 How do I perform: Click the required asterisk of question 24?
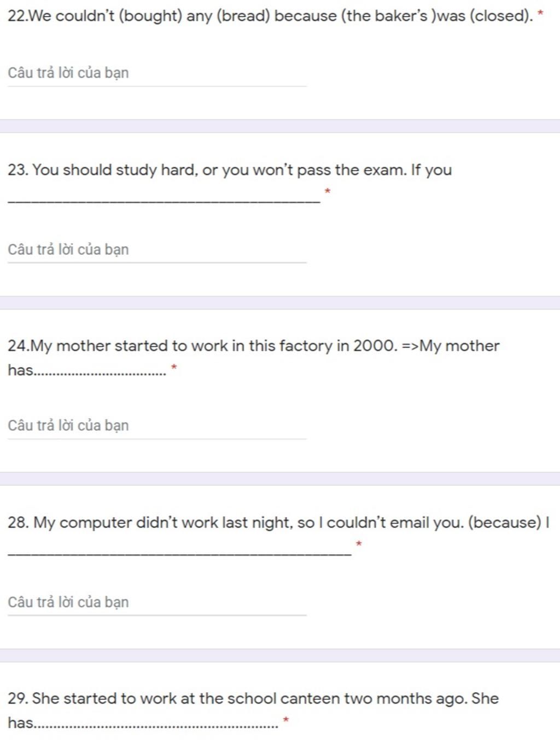point(174,367)
